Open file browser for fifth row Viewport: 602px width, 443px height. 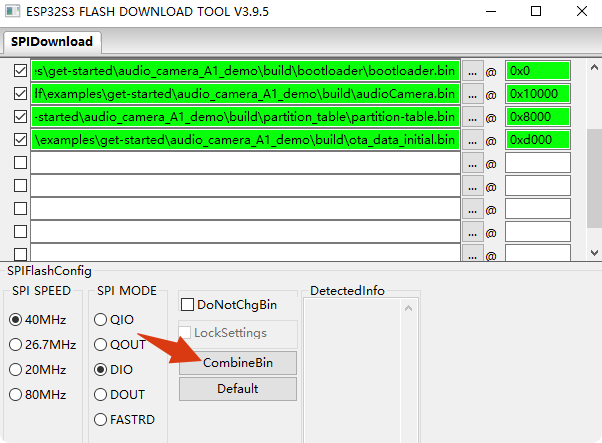(x=473, y=163)
